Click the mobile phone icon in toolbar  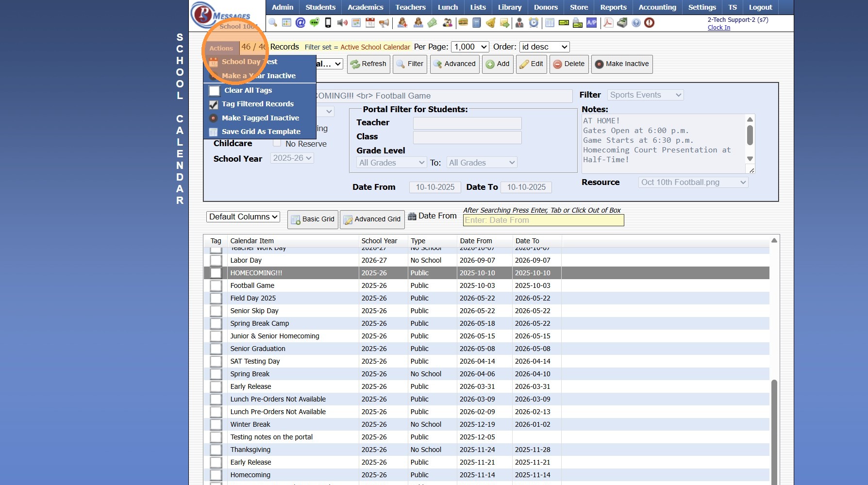tap(328, 23)
